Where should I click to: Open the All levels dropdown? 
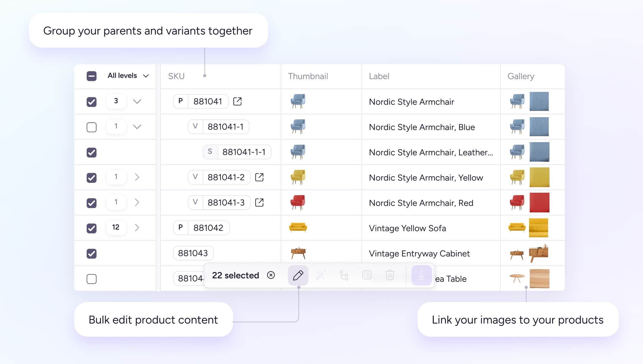pyautogui.click(x=128, y=76)
